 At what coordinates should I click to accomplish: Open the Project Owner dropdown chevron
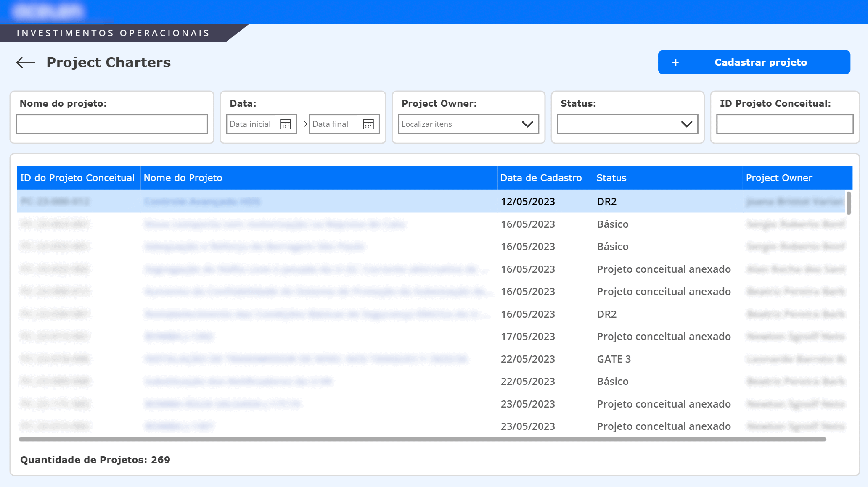coord(527,124)
